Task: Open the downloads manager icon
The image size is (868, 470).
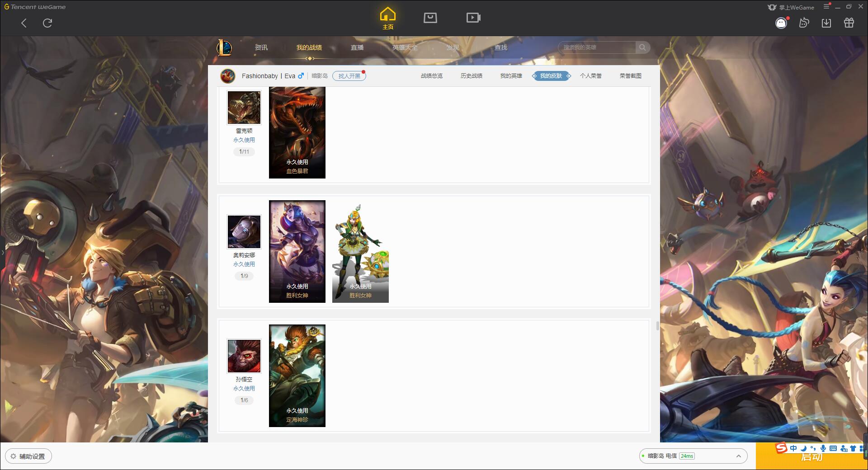Action: tap(826, 23)
